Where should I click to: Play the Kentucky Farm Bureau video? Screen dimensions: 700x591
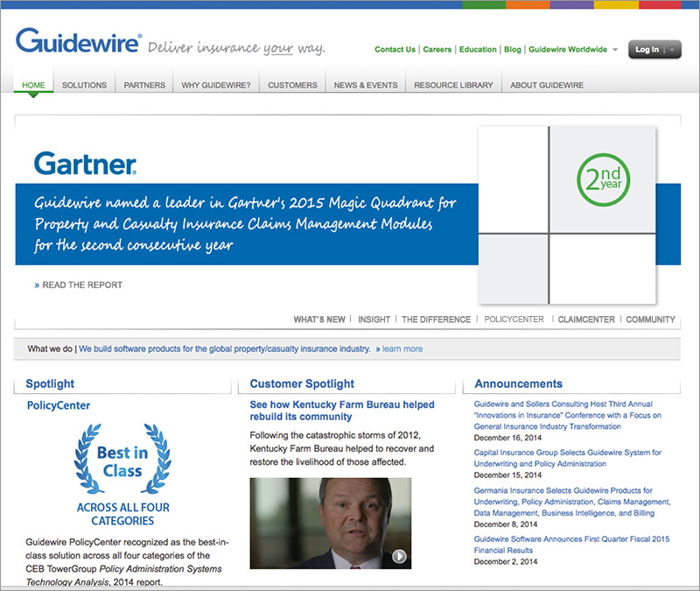pos(399,556)
